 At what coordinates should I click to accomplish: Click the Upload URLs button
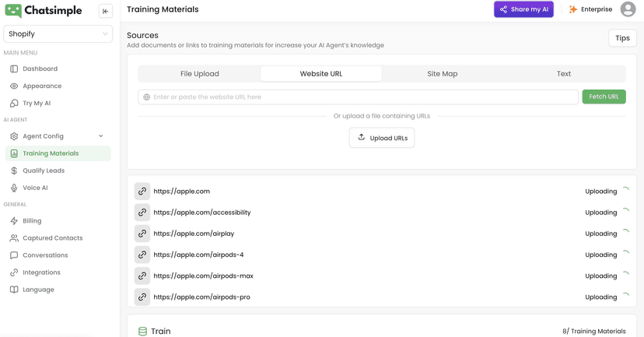click(x=382, y=138)
